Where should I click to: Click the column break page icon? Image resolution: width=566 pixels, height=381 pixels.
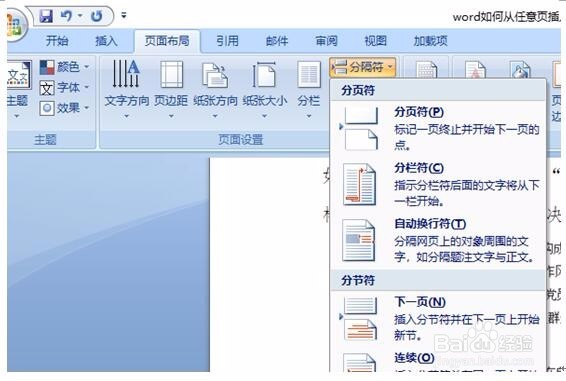[360, 184]
